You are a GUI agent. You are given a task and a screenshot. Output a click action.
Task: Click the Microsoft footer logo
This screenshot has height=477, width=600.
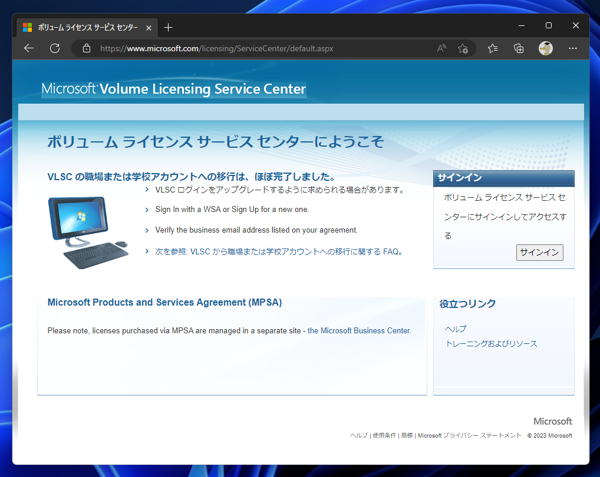click(553, 421)
